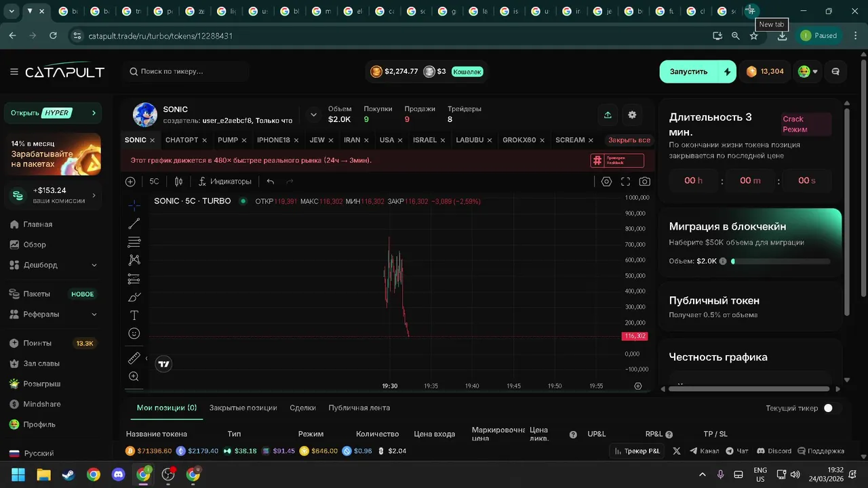Image resolution: width=868 pixels, height=488 pixels.
Task: Open File Explorer from the taskbar
Action: point(43,474)
